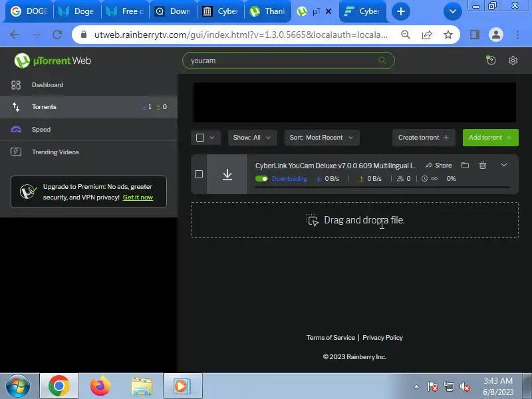Open the Windows Start menu

[x=18, y=386]
